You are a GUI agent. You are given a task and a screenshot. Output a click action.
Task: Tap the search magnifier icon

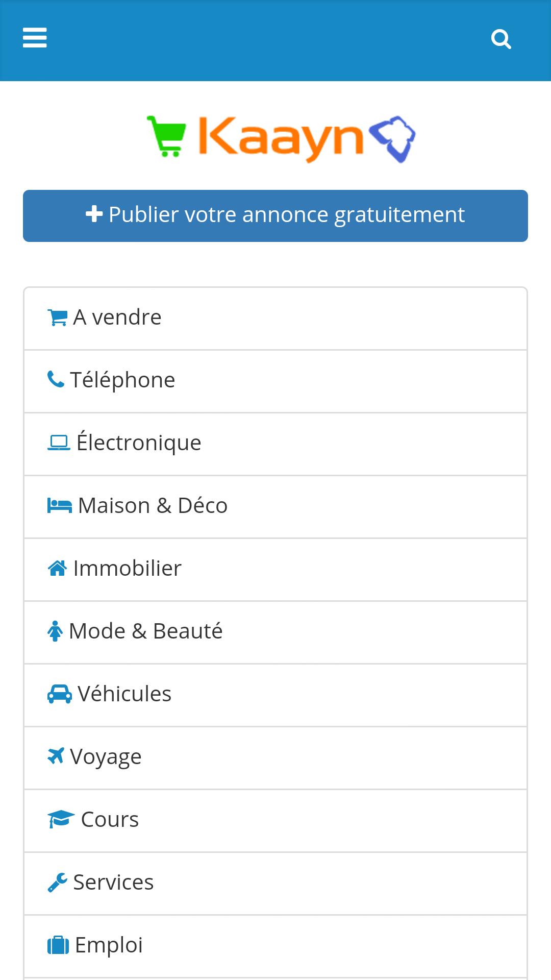(501, 39)
